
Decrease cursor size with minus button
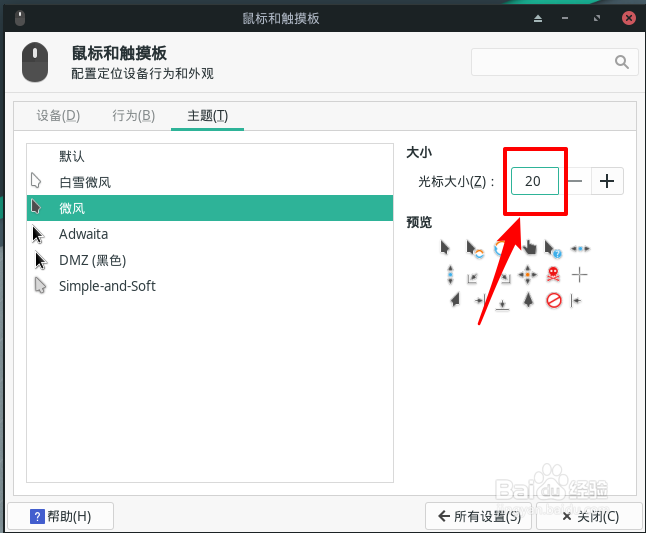coord(575,181)
